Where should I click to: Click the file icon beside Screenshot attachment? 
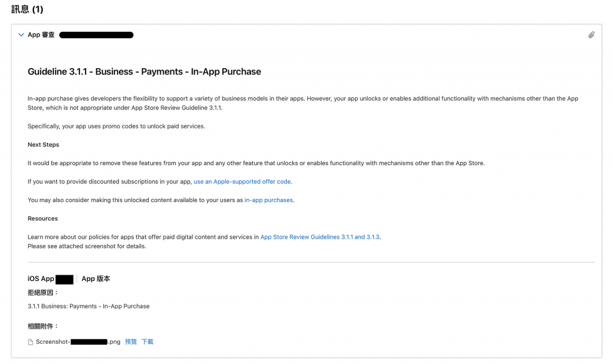click(x=31, y=342)
